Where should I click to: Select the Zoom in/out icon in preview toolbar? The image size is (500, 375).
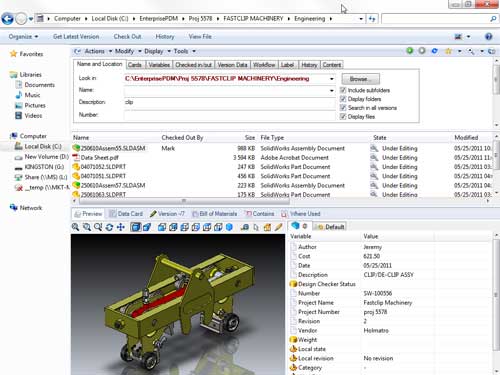tap(98, 227)
